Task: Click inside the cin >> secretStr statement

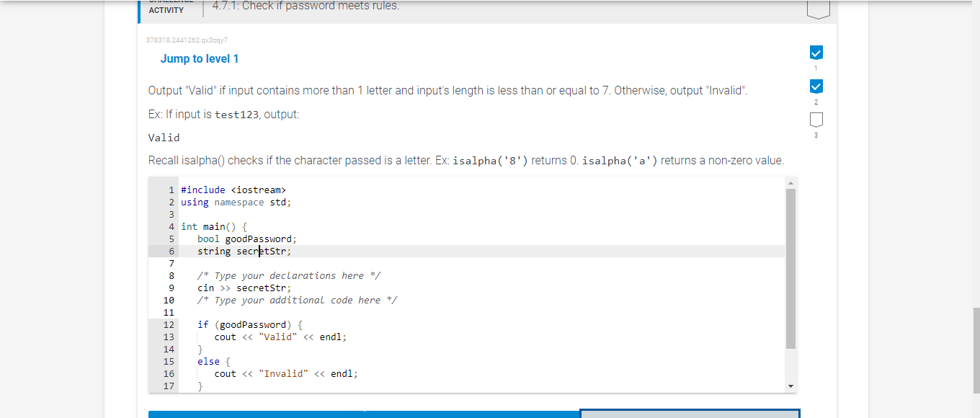Action: (x=244, y=287)
